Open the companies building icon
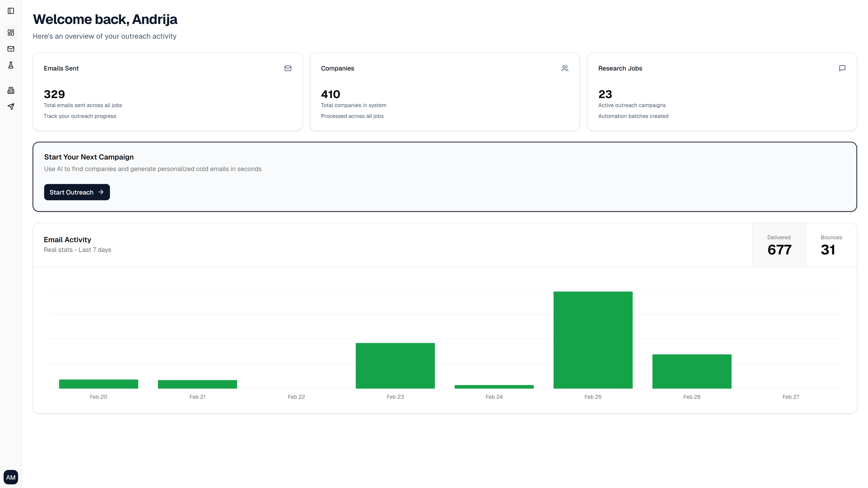The width and height of the screenshot is (868, 488). point(11,90)
